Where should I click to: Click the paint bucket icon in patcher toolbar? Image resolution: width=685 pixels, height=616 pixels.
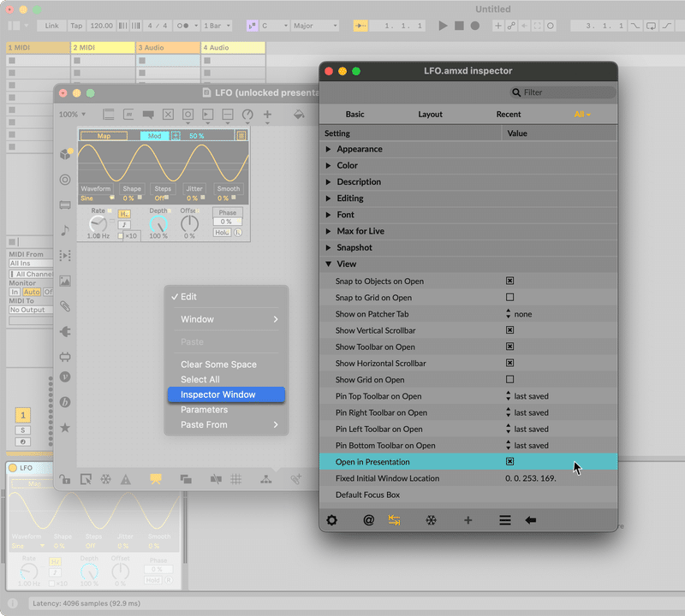tap(299, 115)
